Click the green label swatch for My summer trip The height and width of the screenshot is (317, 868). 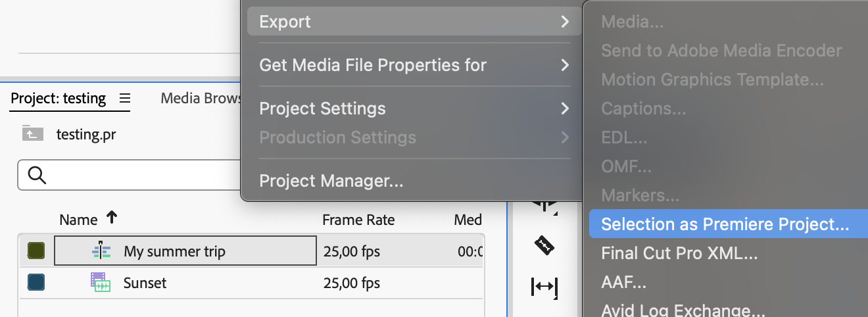pos(36,251)
